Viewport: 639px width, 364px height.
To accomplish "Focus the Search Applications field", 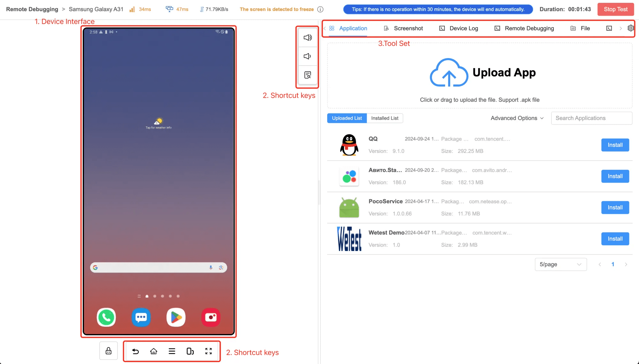I will point(591,118).
